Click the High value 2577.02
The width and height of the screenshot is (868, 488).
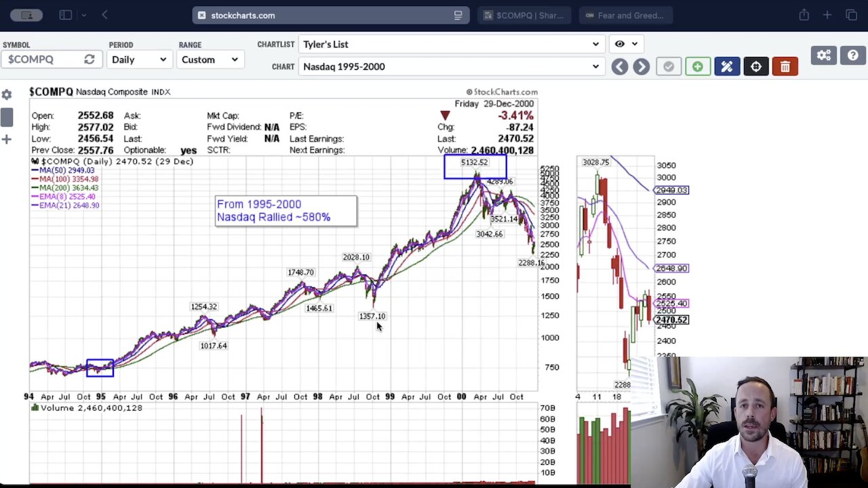[x=96, y=127]
